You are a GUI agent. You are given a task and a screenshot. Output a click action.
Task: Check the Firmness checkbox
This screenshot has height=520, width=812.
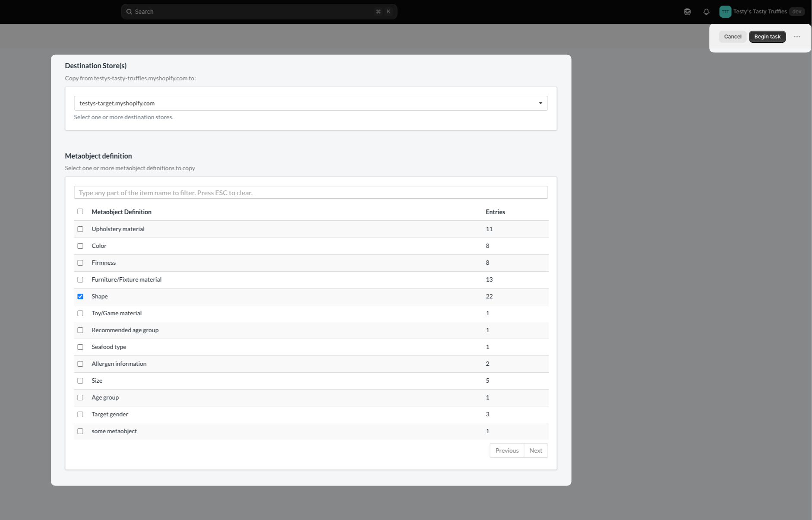(x=80, y=263)
